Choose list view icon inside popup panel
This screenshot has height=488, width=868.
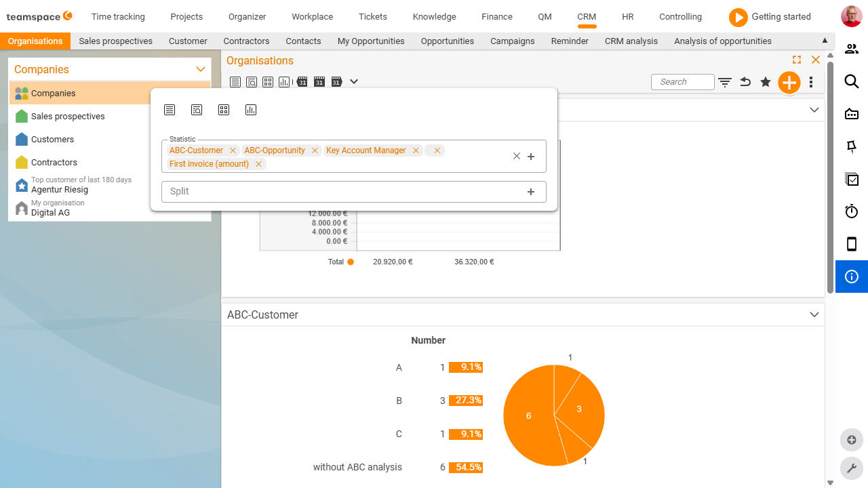click(170, 110)
